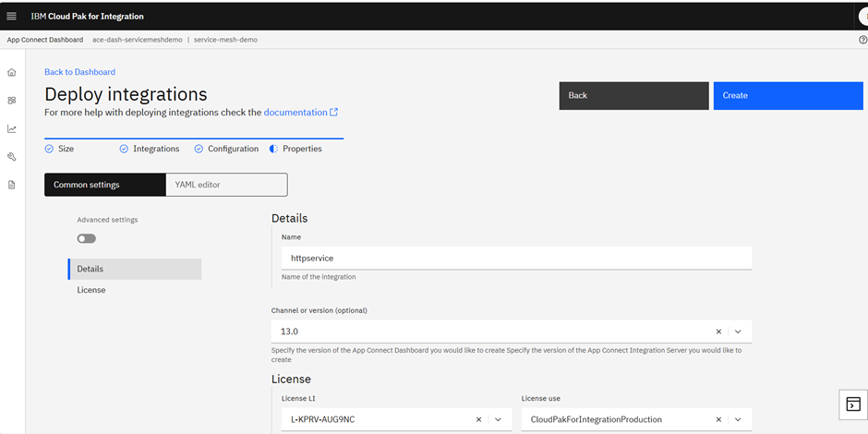Open the sidebar document icon
The width and height of the screenshot is (868, 434).
click(x=12, y=185)
